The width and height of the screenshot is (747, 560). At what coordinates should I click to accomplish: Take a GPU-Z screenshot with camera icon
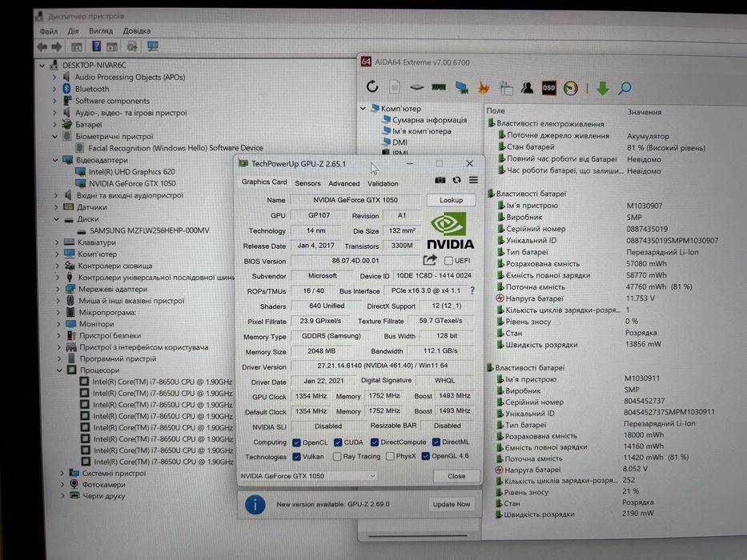(x=440, y=180)
